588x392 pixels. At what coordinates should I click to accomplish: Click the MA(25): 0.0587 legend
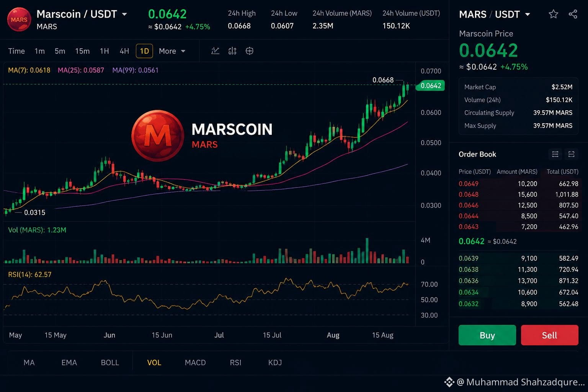tap(81, 70)
